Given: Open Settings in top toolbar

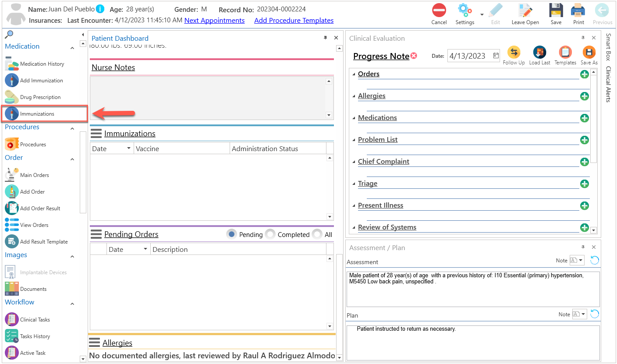Looking at the screenshot, I should (465, 14).
